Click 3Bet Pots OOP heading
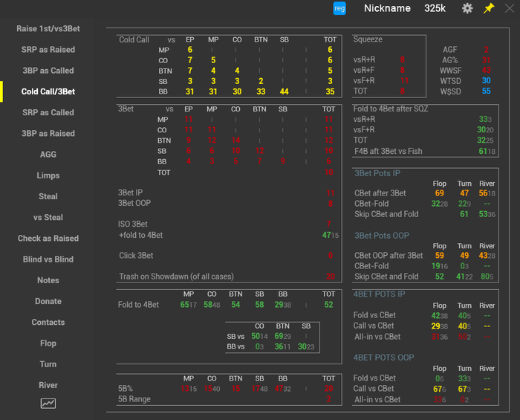520x420 pixels. [x=382, y=236]
